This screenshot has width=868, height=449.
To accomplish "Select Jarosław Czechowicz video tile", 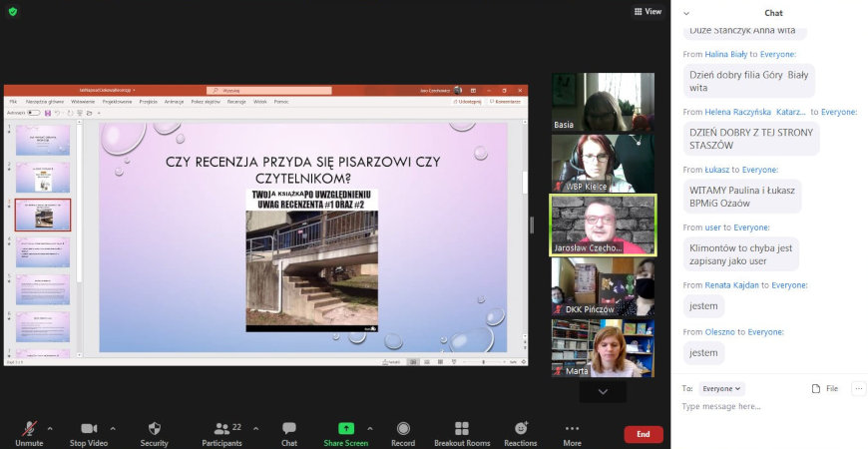I will click(603, 225).
